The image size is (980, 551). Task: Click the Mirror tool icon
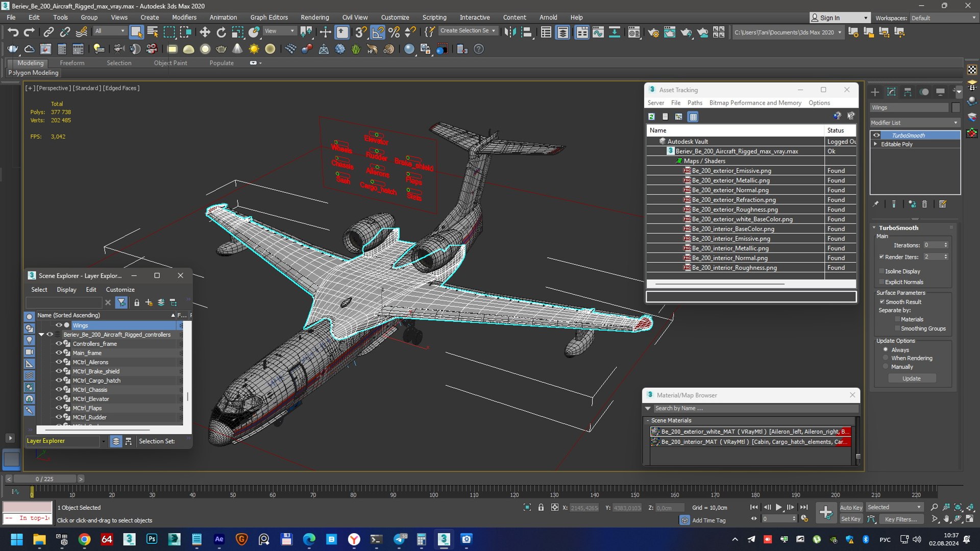click(x=510, y=32)
